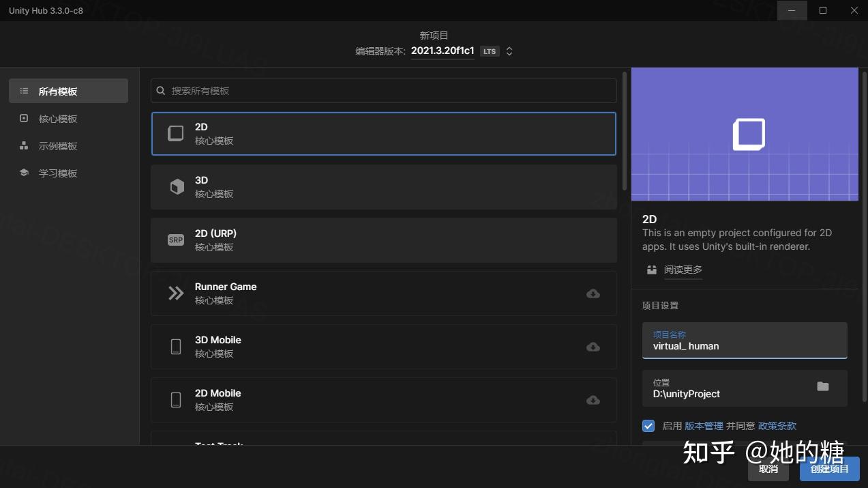868x488 pixels.
Task: Open the folder picker for project location
Action: click(x=823, y=386)
